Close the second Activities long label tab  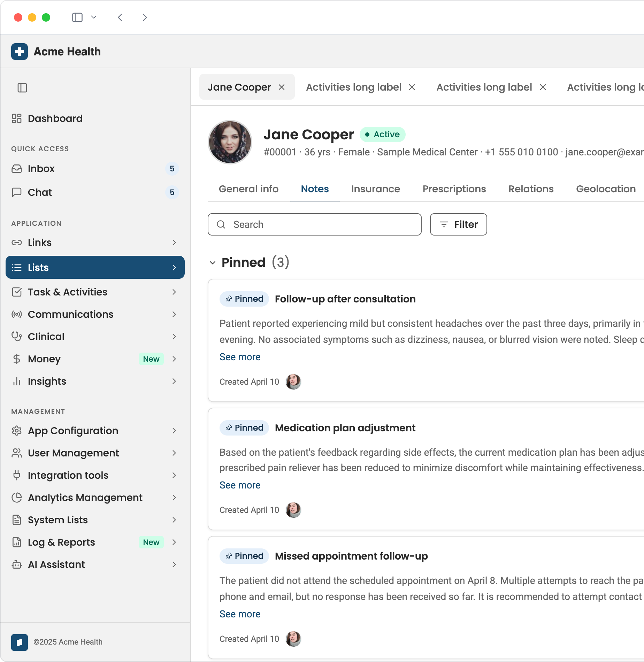point(543,87)
